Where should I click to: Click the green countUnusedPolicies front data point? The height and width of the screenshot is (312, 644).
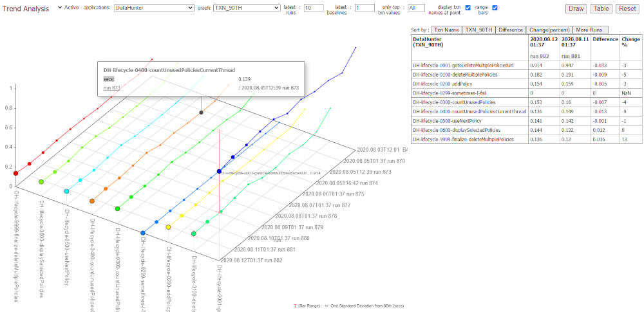[x=117, y=209]
